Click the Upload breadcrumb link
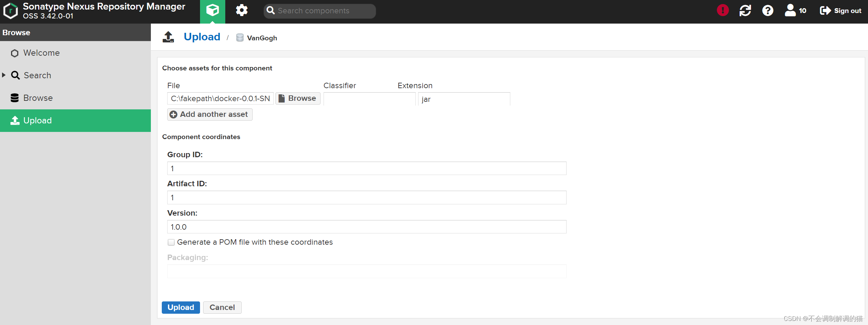This screenshot has width=868, height=325. [x=202, y=37]
